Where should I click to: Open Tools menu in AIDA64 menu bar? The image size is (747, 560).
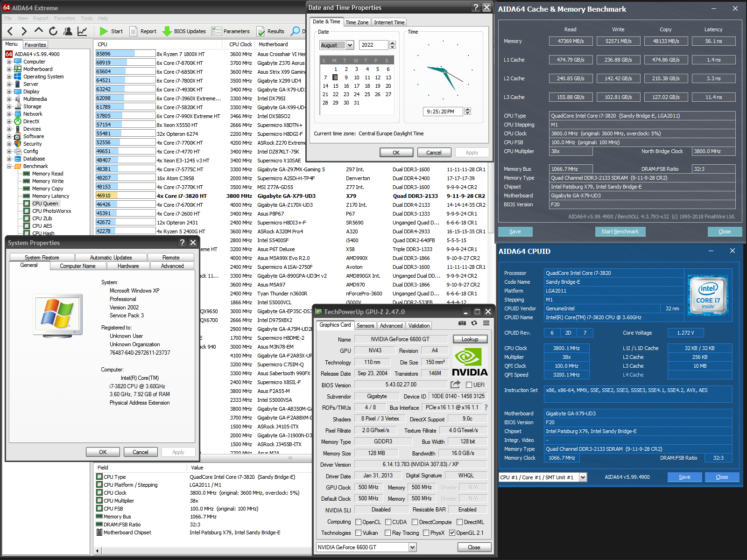tap(87, 18)
